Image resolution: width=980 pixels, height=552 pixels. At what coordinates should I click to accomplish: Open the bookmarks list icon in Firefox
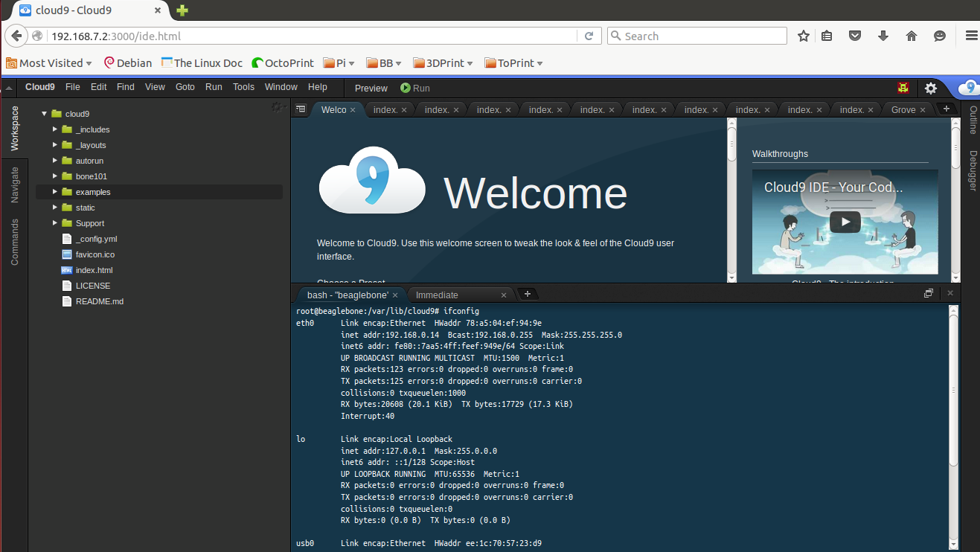coord(827,36)
